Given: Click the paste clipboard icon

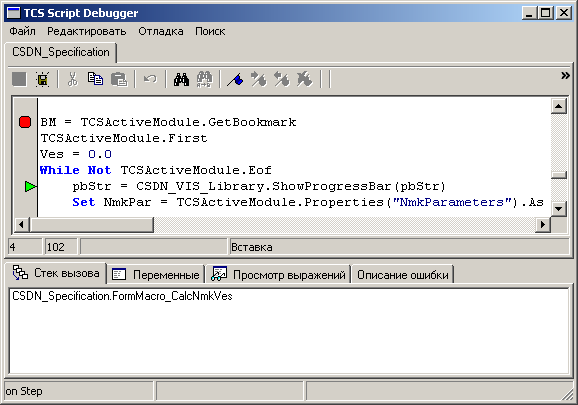Looking at the screenshot, I should [119, 79].
